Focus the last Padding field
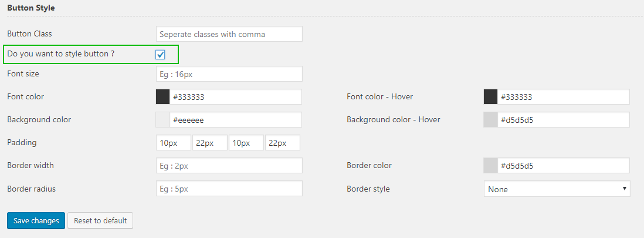This screenshot has width=644, height=238. 283,143
